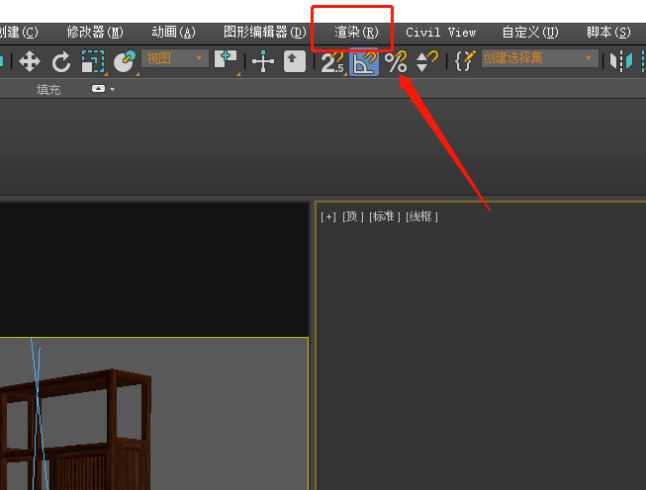Open the 图形编辑器(D) menu
The width and height of the screenshot is (646, 490).
coord(265,32)
